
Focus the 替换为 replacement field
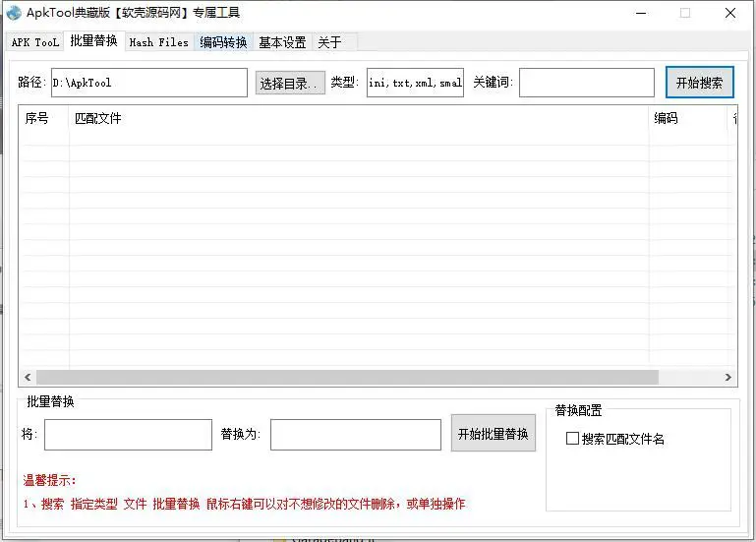pos(356,435)
